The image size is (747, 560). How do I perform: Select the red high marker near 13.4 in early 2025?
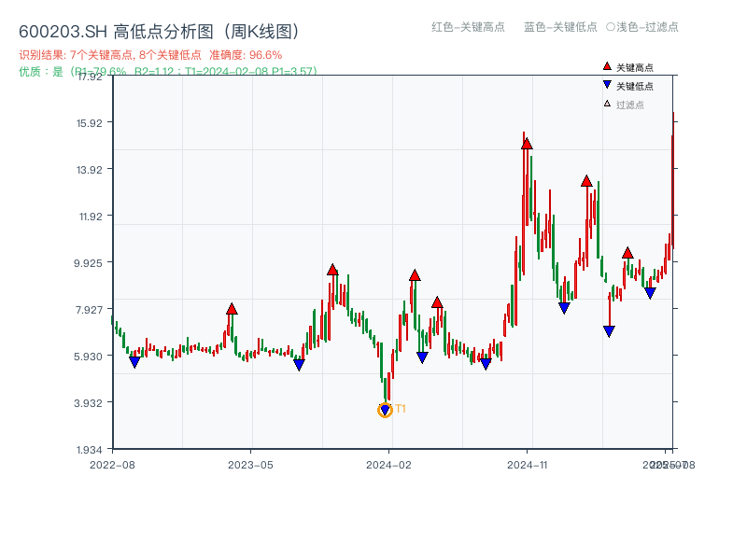[x=586, y=180]
